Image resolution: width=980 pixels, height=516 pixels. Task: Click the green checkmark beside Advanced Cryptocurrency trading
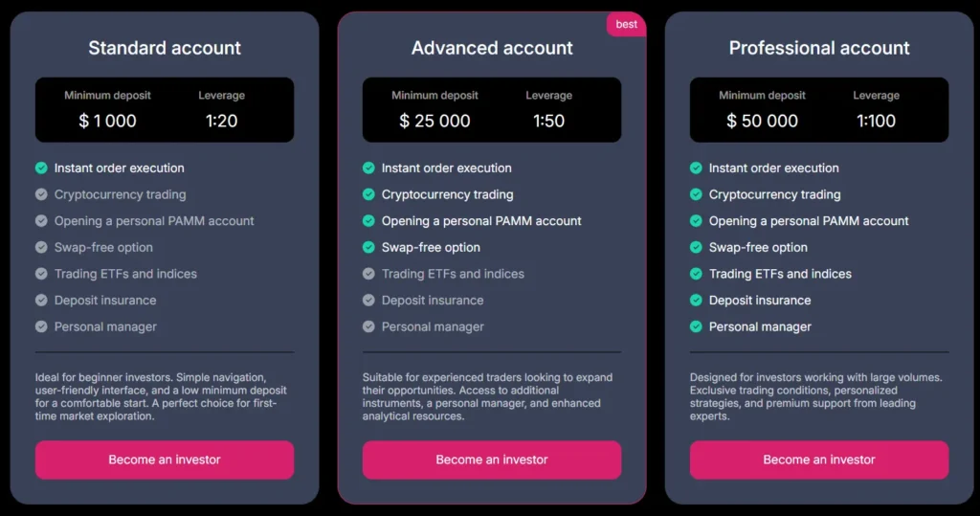click(368, 194)
